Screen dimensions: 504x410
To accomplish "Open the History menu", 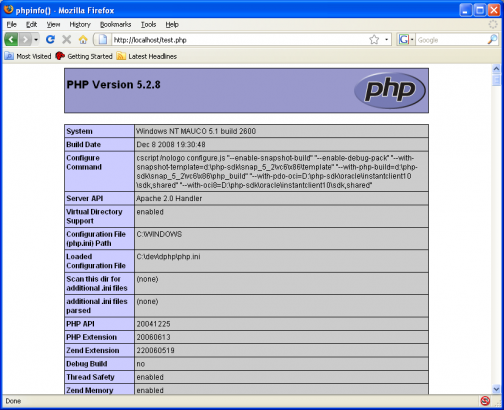I will tap(80, 24).
